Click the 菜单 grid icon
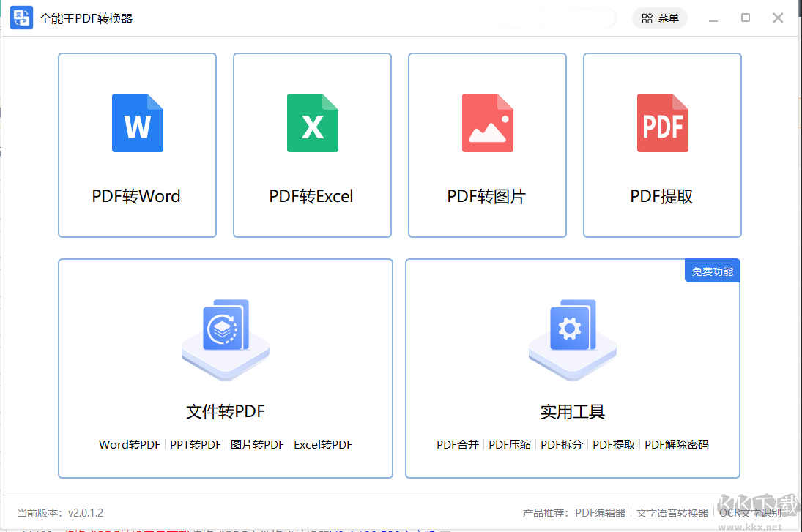This screenshot has height=532, width=802. coord(647,18)
